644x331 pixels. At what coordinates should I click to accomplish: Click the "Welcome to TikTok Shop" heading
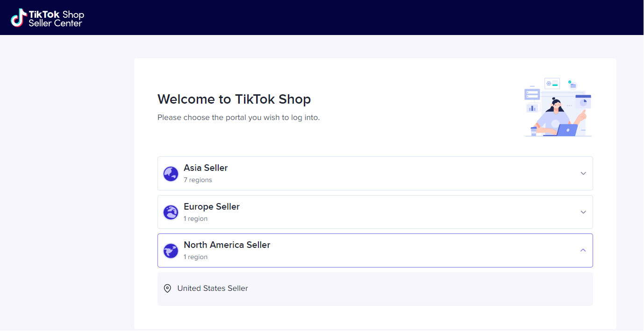coord(234,99)
